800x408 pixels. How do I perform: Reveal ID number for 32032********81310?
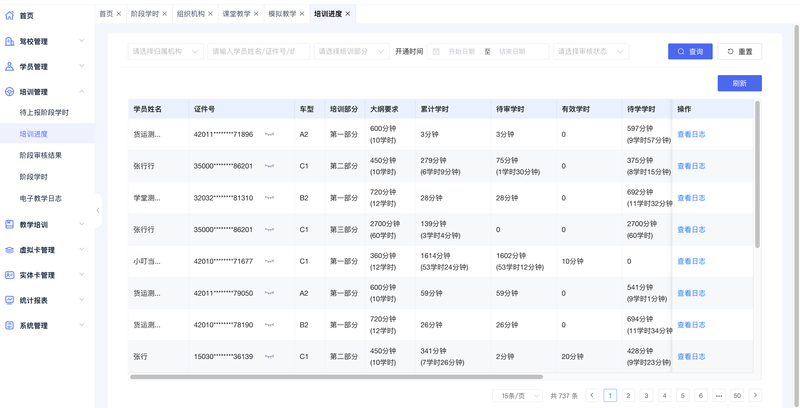[x=269, y=198]
